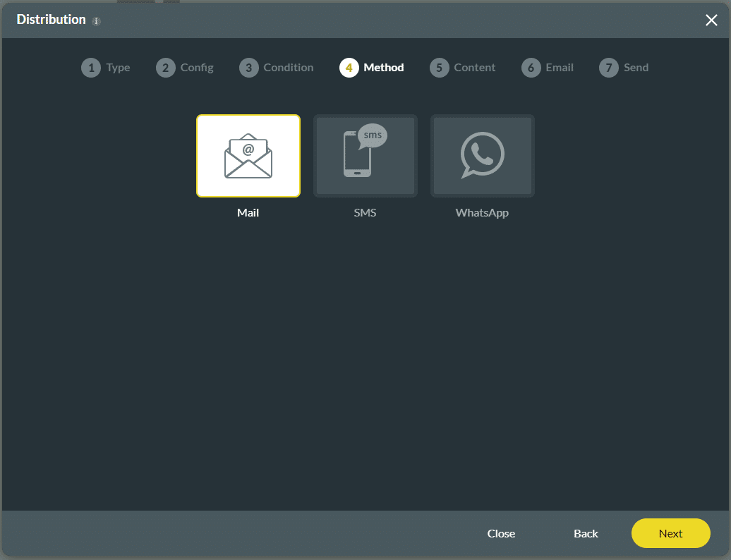
Task: Open the Config step label
Action: coord(197,68)
